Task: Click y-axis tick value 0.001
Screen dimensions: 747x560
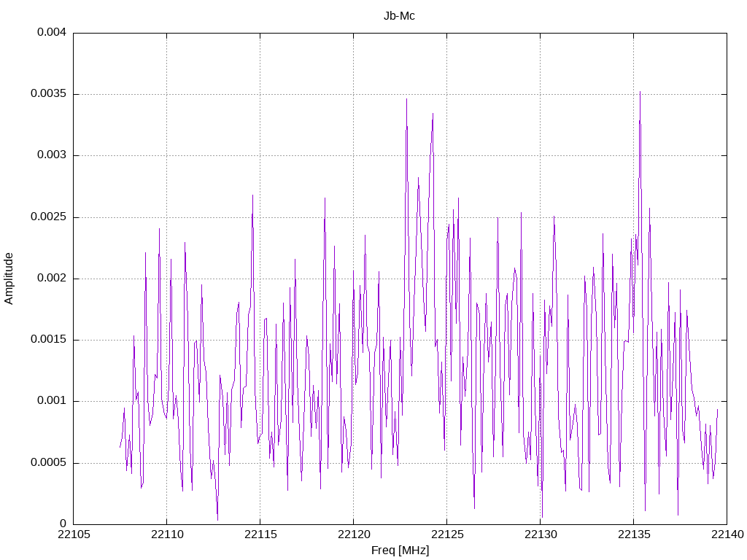Action: (x=52, y=401)
